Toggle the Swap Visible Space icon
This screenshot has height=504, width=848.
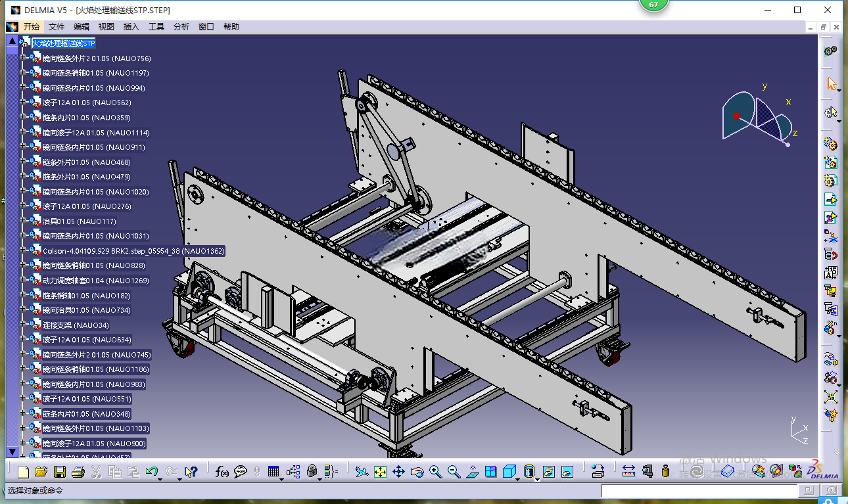567,471
